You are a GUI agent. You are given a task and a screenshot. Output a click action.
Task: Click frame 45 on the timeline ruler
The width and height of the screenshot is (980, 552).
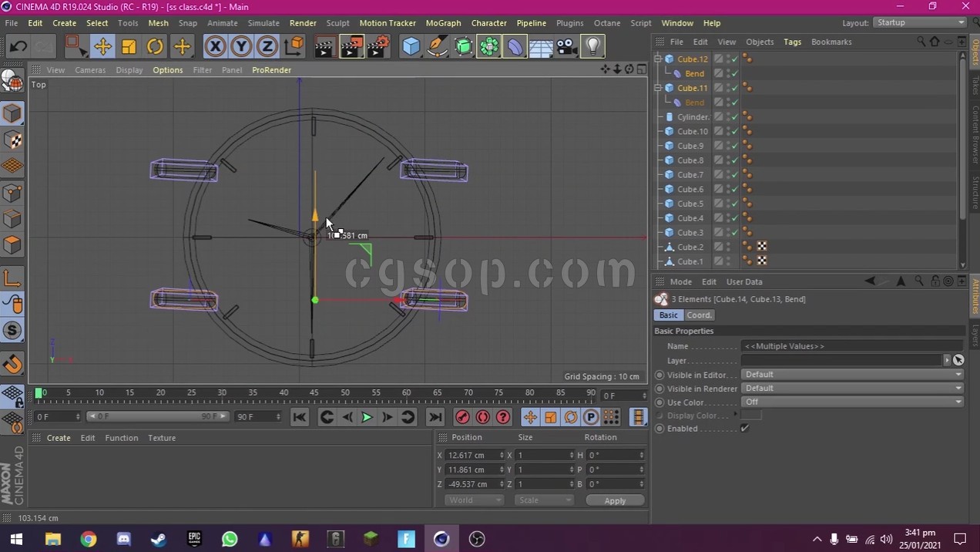pyautogui.click(x=314, y=393)
